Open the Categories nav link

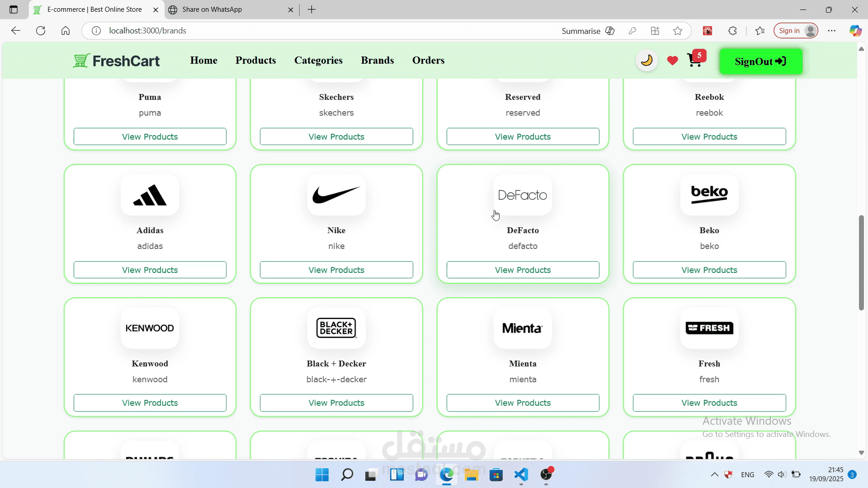coord(318,60)
